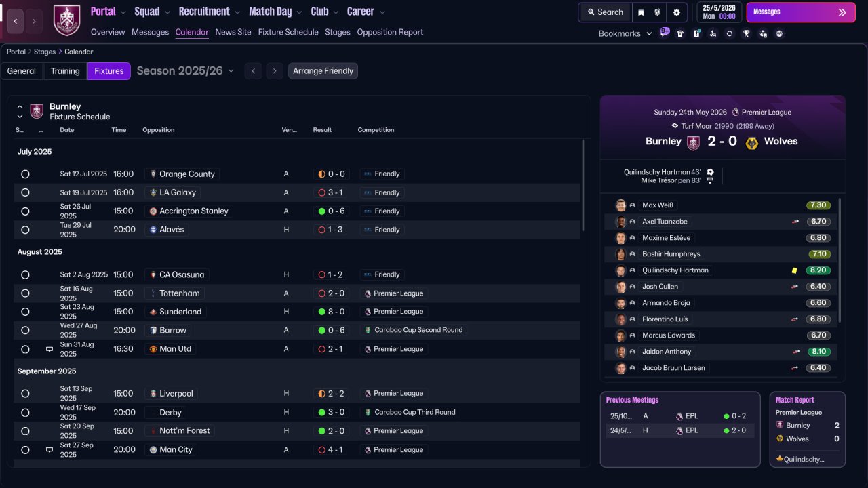Viewport: 868px width, 488px height.
Task: Open the Overview submenu item
Action: pyautogui.click(x=108, y=32)
